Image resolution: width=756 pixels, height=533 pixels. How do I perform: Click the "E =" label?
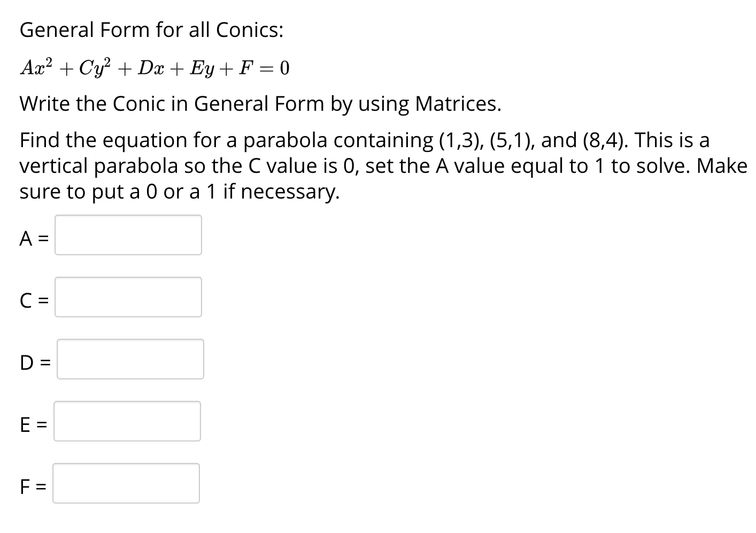(34, 425)
